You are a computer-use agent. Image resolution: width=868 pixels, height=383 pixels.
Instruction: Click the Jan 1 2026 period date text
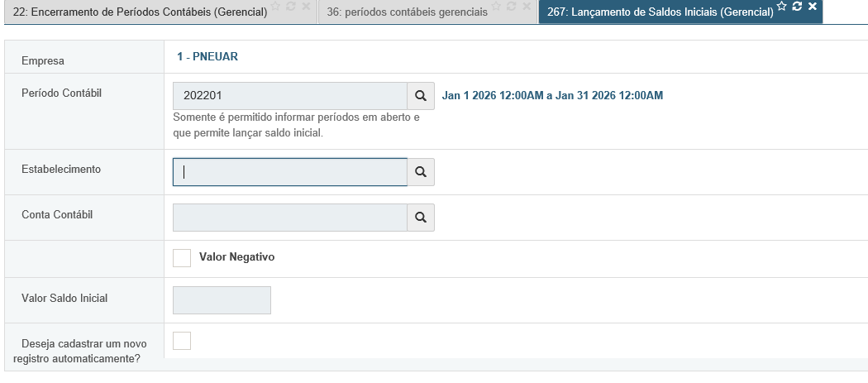552,95
